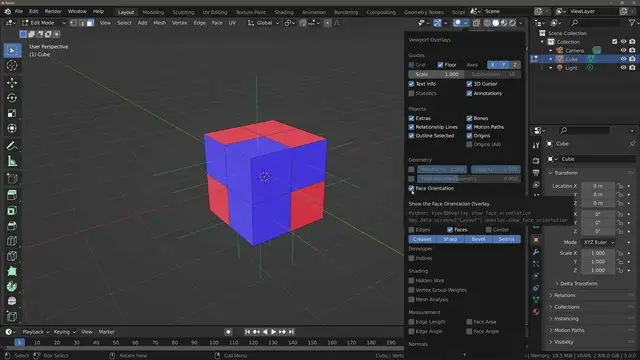Viewport: 640px width, 360px height.
Task: Select the Spin tool
Action: 12,286
